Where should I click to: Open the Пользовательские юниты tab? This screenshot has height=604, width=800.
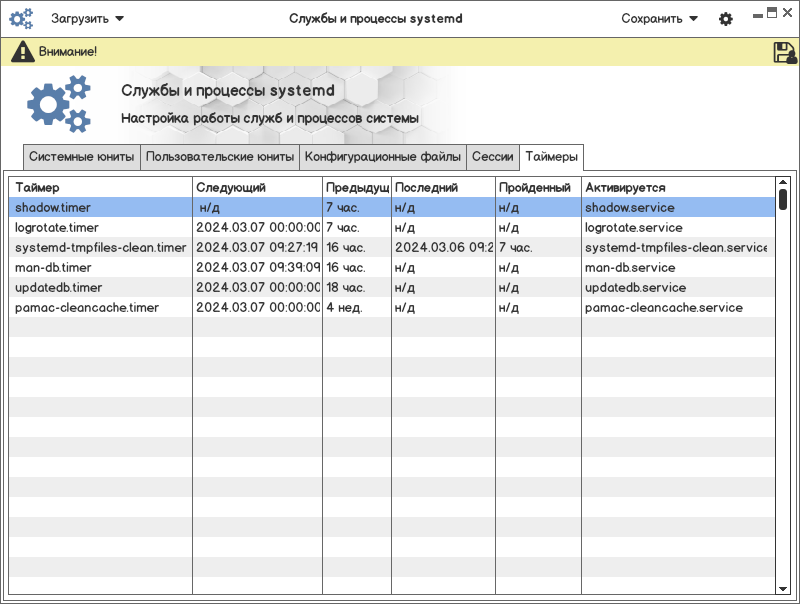click(220, 157)
